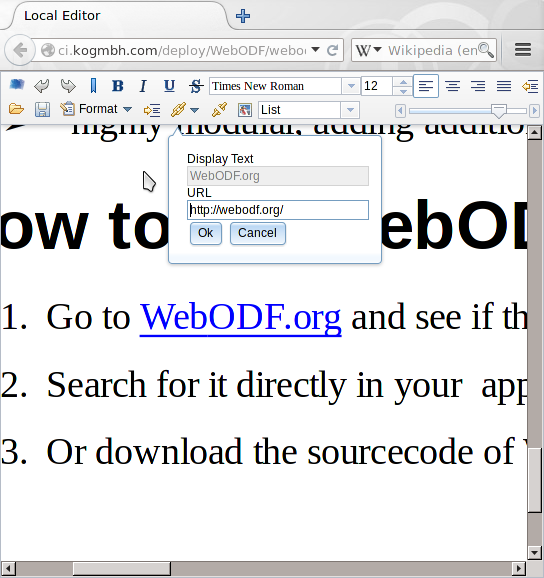Screen dimensions: 544x578
Task: Align text left
Action: tap(426, 86)
